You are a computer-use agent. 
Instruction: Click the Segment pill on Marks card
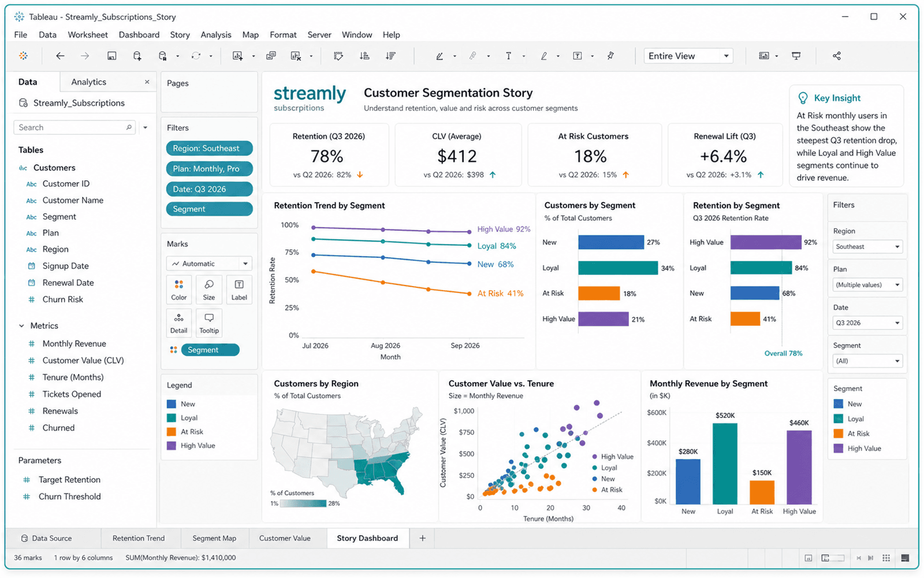[210, 350]
